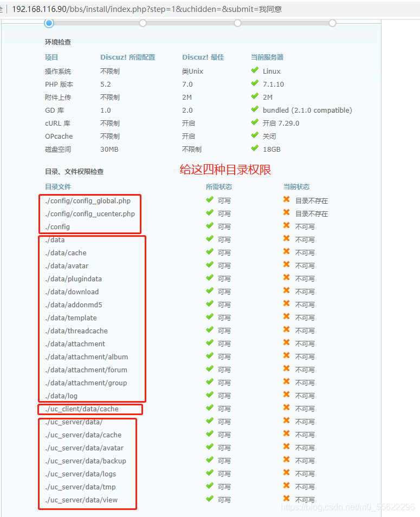Click the green check in the ./uc_server/data/tmp row
The width and height of the screenshot is (420, 517).
coord(210,486)
